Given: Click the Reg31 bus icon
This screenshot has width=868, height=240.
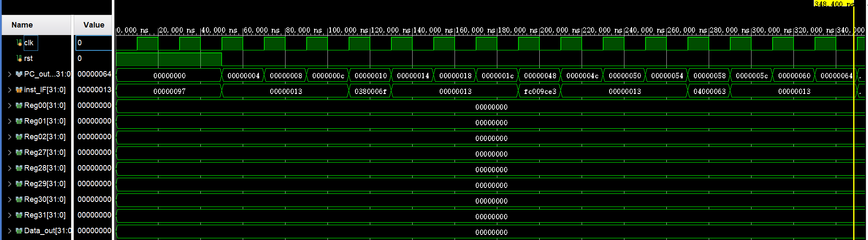Looking at the screenshot, I should tap(19, 215).
